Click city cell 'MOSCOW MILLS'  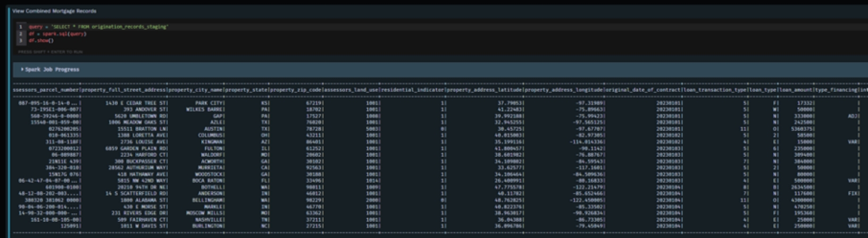(x=205, y=213)
